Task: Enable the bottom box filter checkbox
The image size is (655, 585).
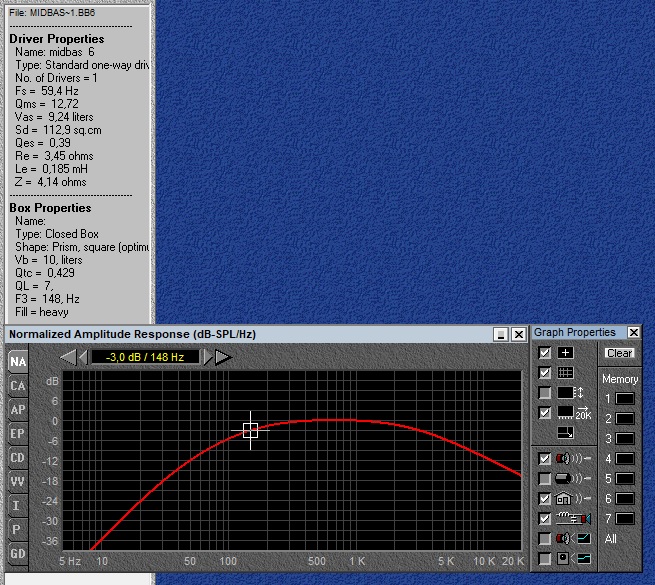Action: tap(545, 559)
